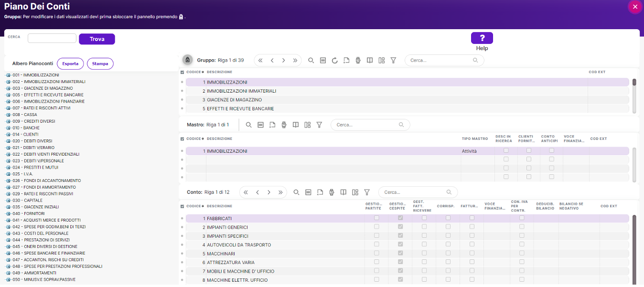
Task: Click the form view icon in Conto toolbar
Action: pos(308,192)
